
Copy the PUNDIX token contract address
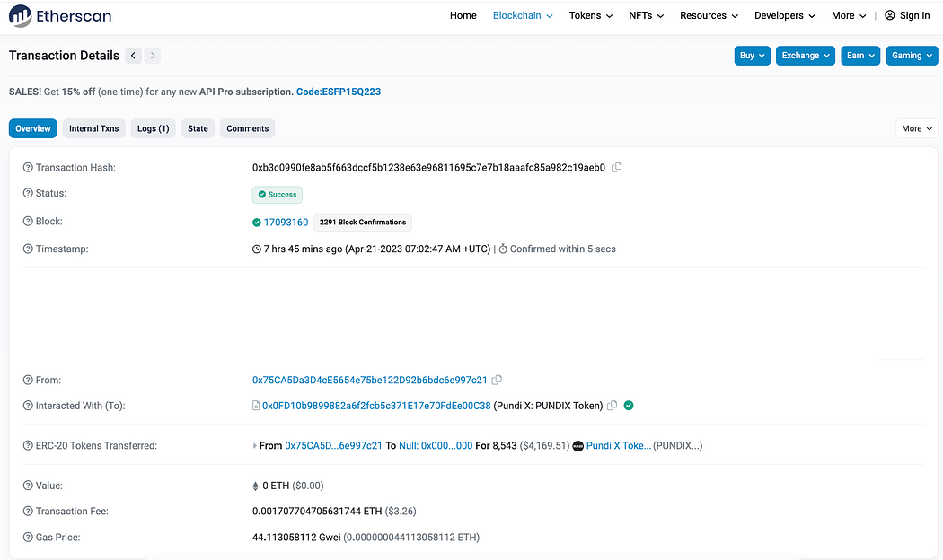612,406
